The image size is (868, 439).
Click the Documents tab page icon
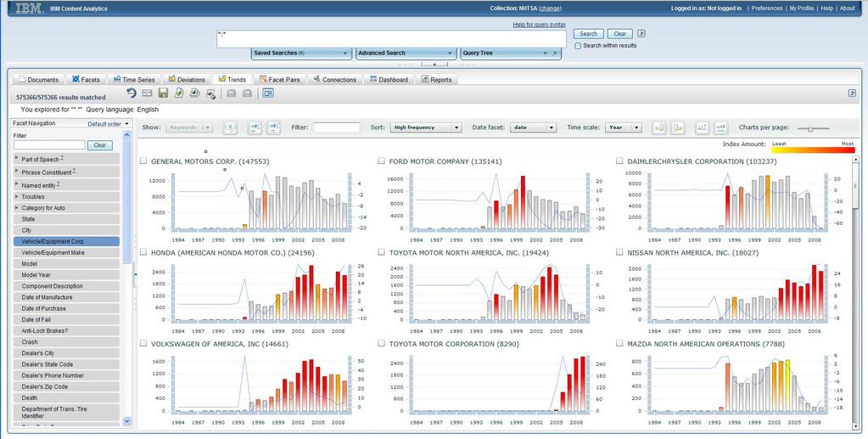click(x=22, y=79)
